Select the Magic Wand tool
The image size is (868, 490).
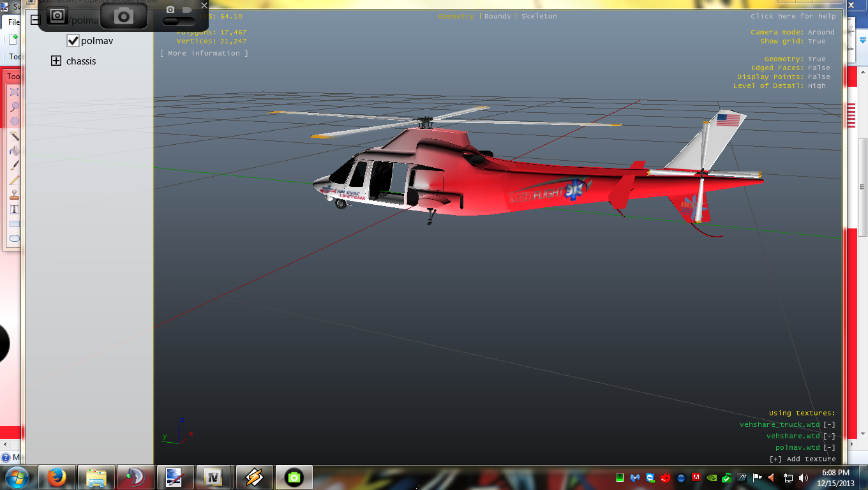tap(14, 136)
